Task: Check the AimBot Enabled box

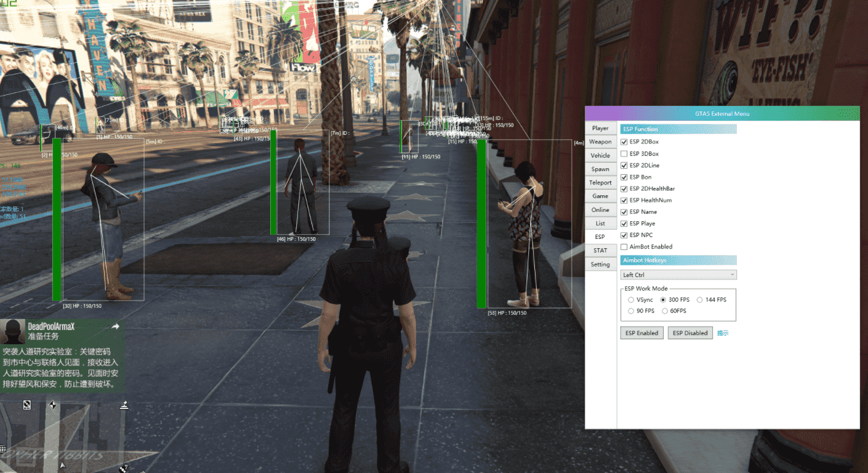Action: [x=624, y=247]
